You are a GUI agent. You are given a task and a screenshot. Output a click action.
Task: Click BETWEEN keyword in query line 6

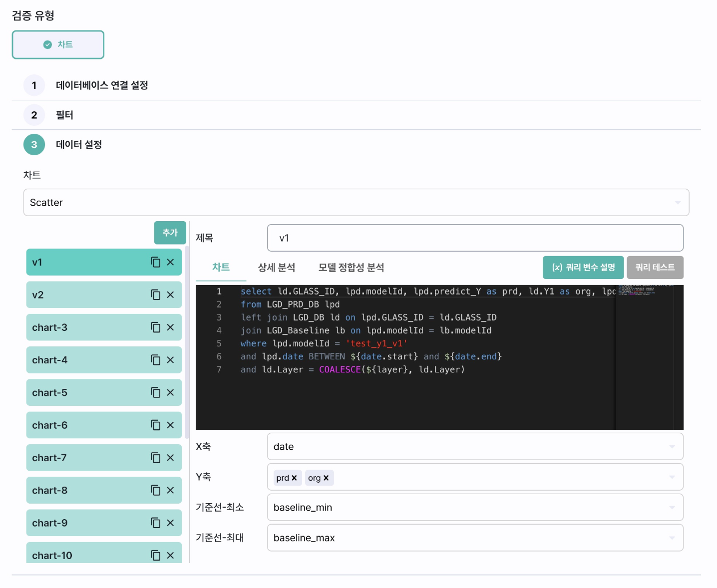coord(327,356)
